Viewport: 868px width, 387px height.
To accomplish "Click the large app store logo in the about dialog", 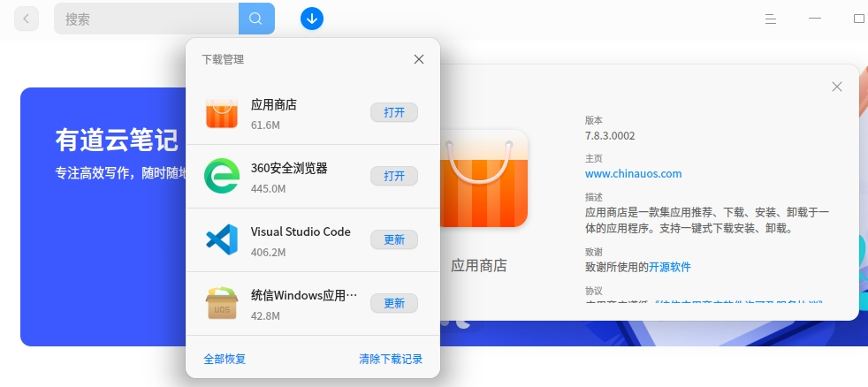I will (479, 178).
